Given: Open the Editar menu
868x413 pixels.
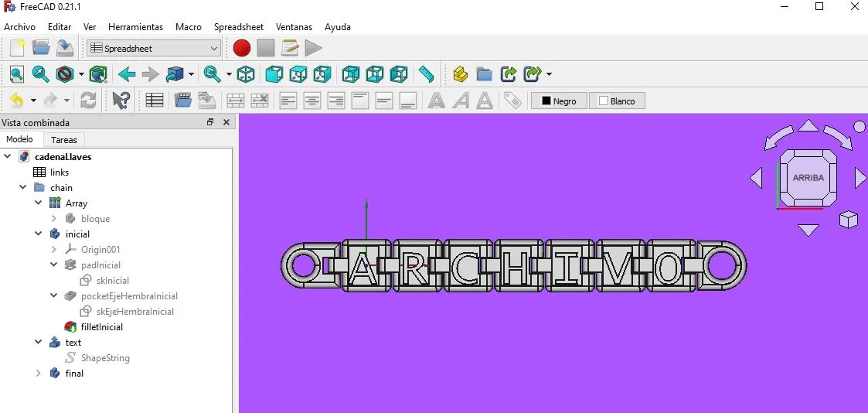Looking at the screenshot, I should (x=60, y=26).
